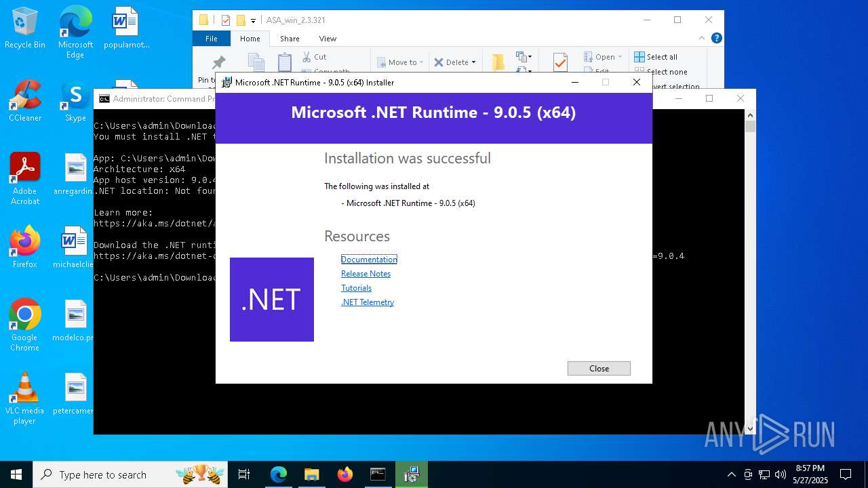868x488 pixels.
Task: Open the Tutorials link
Action: (x=356, y=288)
